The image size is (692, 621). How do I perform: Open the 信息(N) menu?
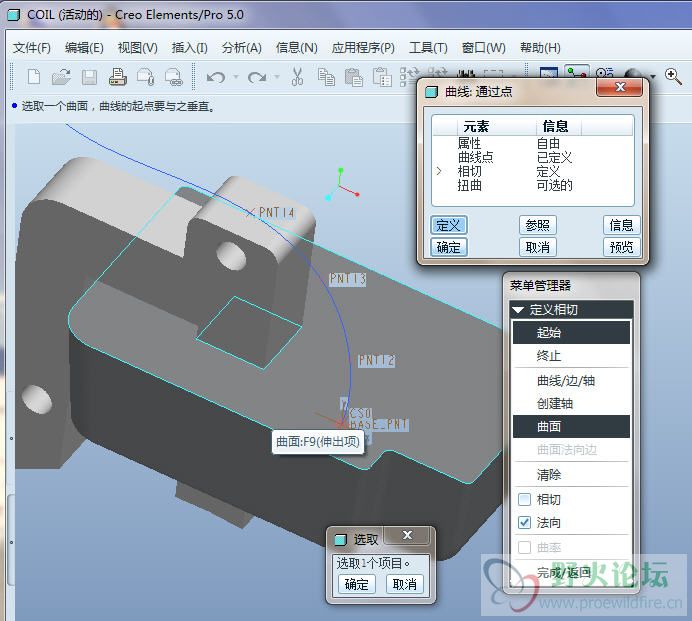tap(296, 48)
